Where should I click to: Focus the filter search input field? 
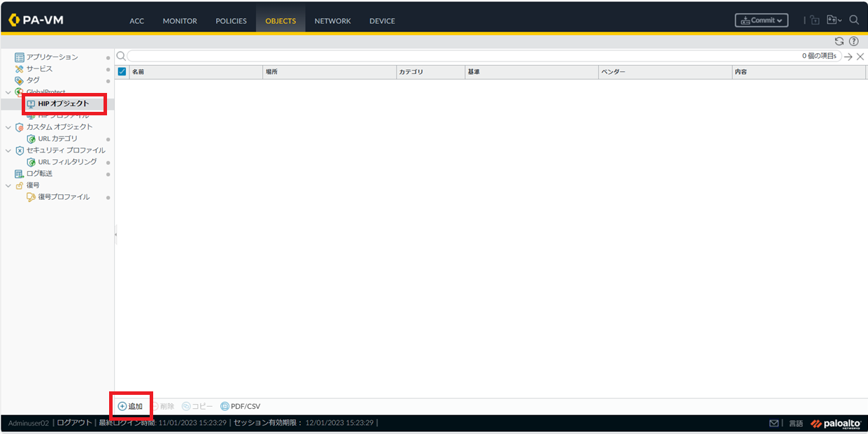[x=484, y=56]
